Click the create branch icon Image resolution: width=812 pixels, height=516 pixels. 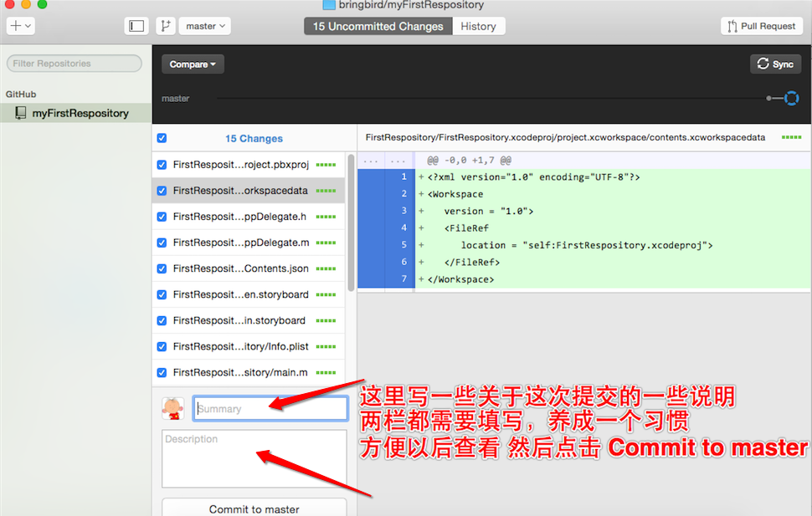165,26
